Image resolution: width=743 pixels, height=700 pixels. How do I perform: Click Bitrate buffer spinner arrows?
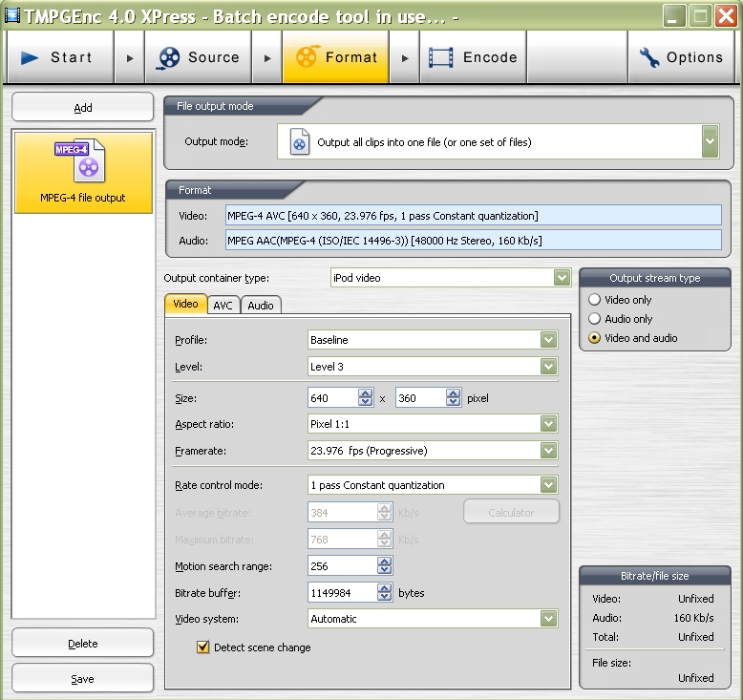point(384,592)
